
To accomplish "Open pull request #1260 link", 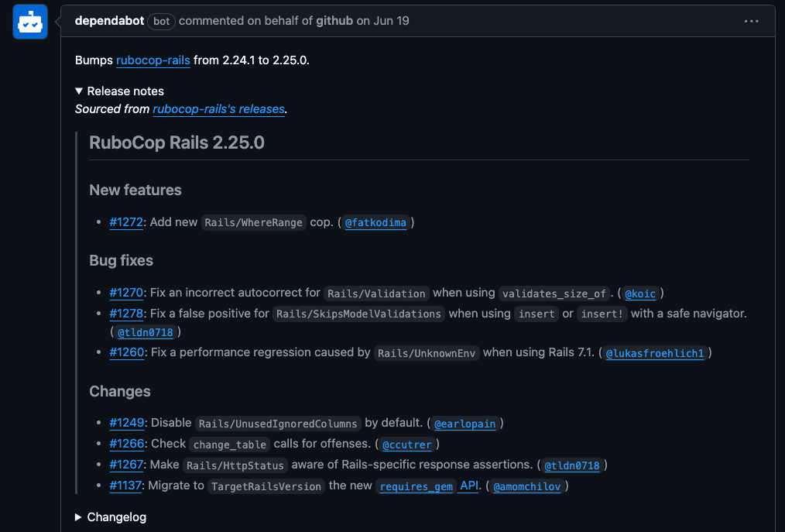I will point(127,352).
